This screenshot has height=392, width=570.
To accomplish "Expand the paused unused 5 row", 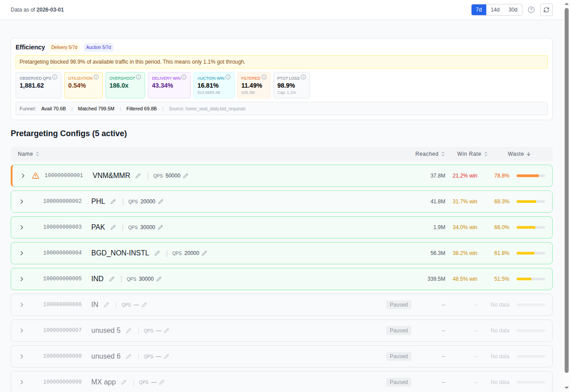I will 21,330.
